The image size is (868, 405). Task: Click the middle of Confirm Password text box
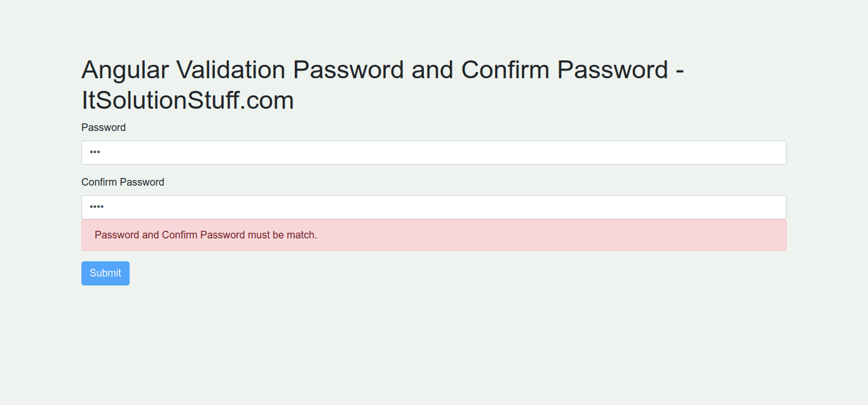click(434, 207)
